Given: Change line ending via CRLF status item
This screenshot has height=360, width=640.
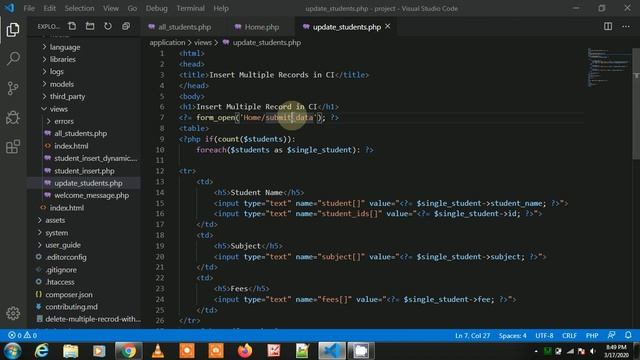Looking at the screenshot, I should pyautogui.click(x=569, y=336).
